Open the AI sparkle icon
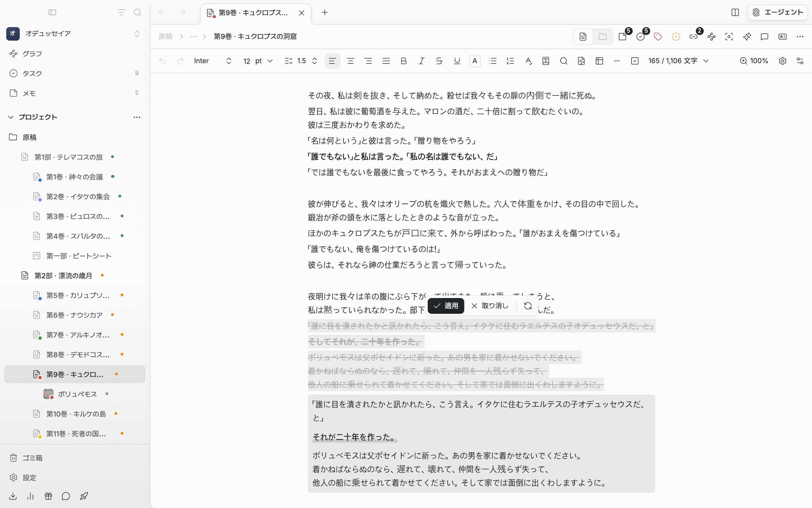The width and height of the screenshot is (812, 508). tap(747, 37)
